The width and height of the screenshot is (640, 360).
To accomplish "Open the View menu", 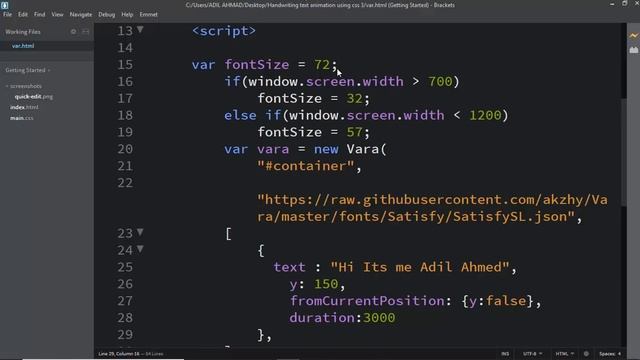I will [x=57, y=14].
